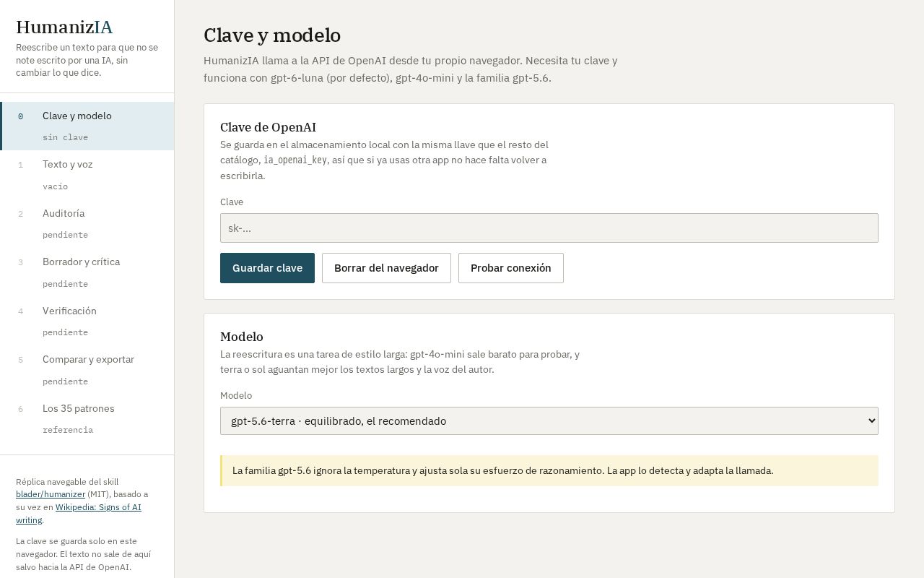This screenshot has height=578, width=924.
Task: Navigate to the Verificación step
Action: pyautogui.click(x=87, y=321)
